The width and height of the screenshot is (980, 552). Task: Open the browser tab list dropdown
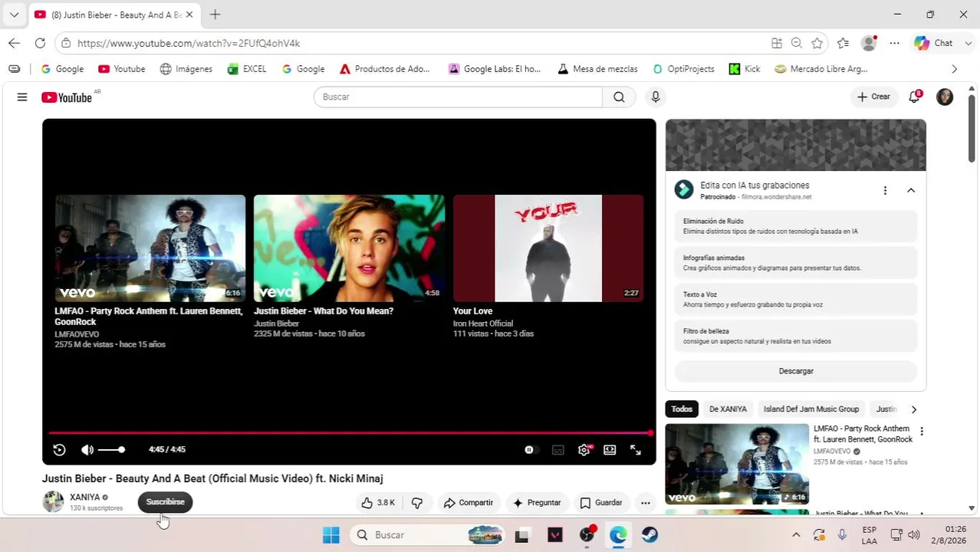(x=14, y=15)
